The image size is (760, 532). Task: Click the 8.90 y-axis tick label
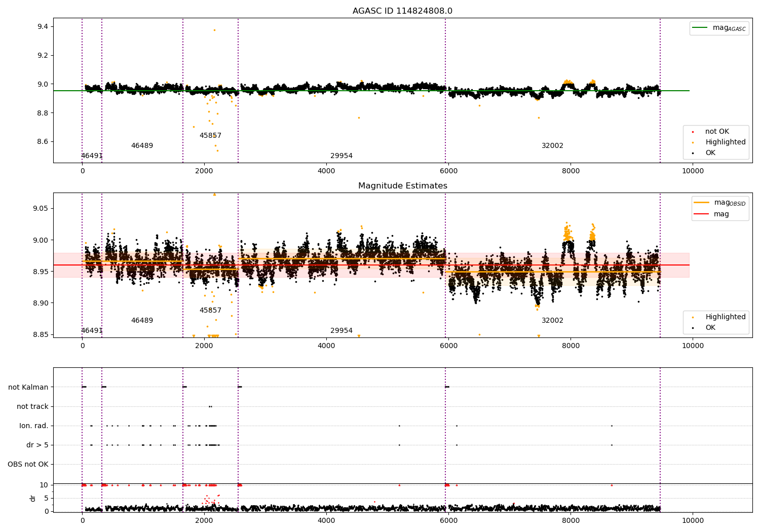click(x=41, y=303)
